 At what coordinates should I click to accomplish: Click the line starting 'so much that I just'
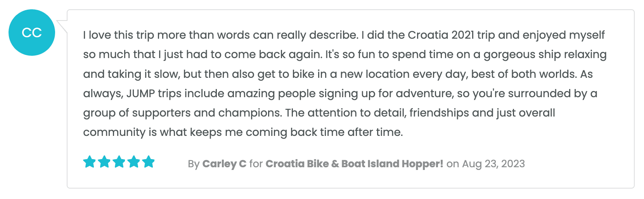click(345, 55)
